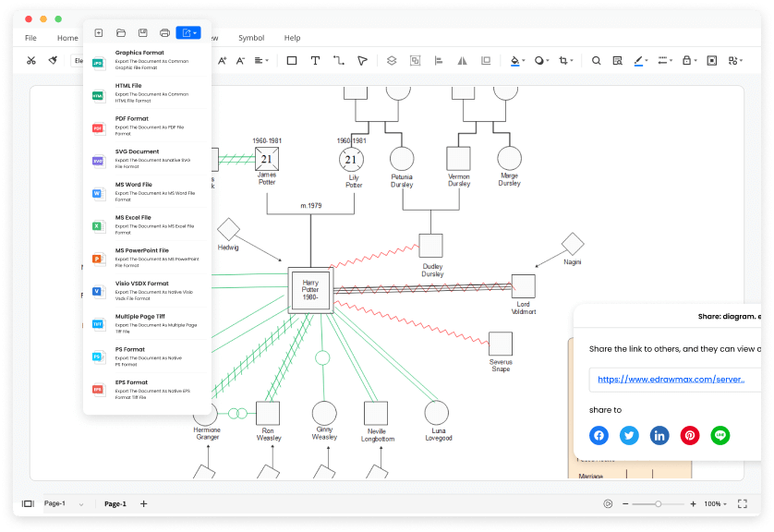Share to Twitter
774x532 pixels.
pyautogui.click(x=629, y=435)
